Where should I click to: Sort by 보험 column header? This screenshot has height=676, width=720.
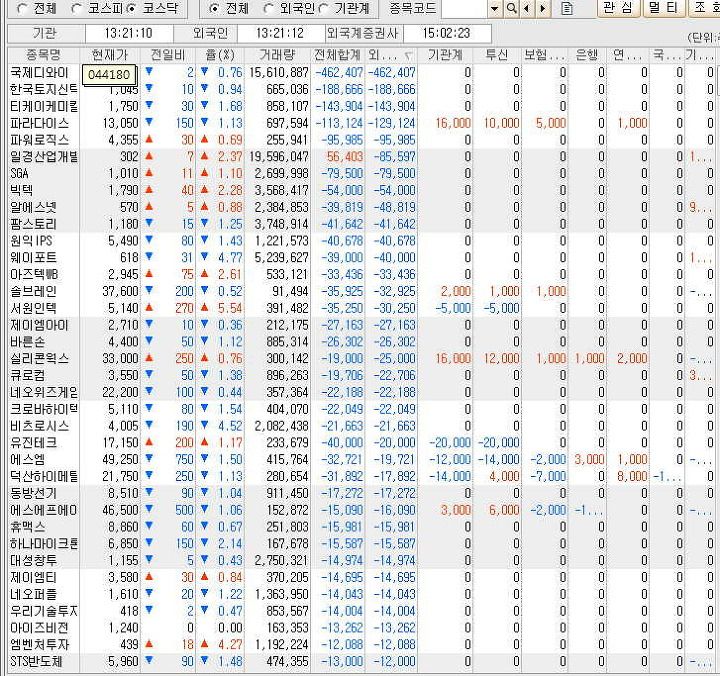tap(545, 55)
